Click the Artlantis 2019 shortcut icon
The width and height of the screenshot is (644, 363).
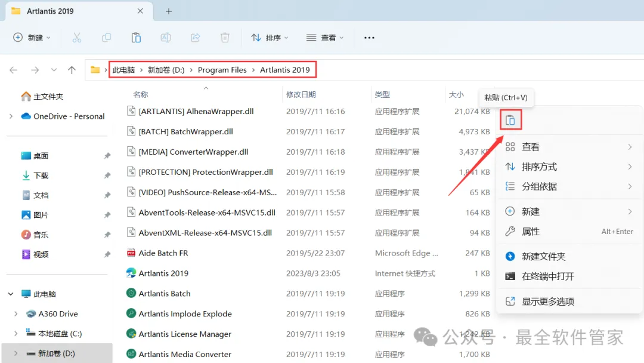click(131, 273)
